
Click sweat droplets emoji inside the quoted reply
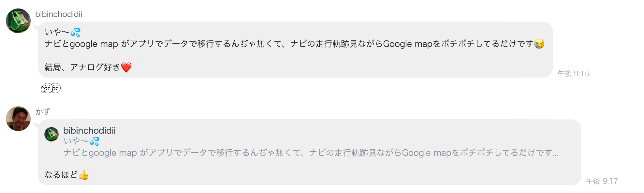(x=94, y=141)
